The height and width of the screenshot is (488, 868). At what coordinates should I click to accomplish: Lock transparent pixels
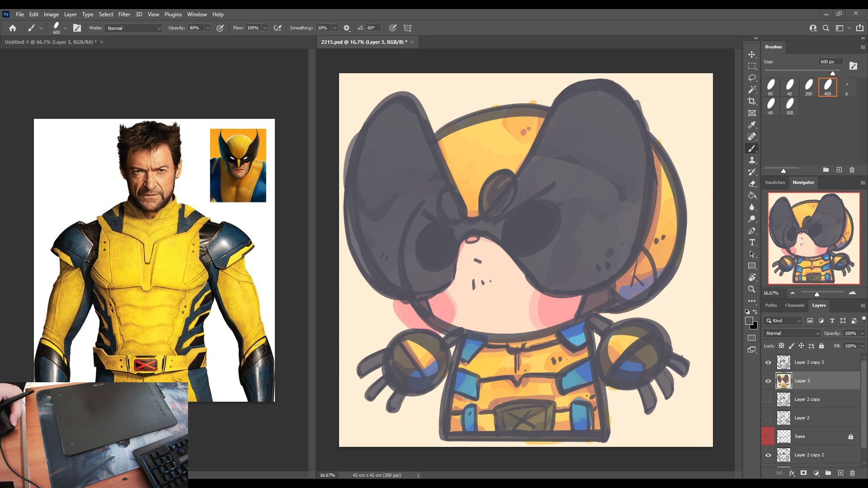781,346
